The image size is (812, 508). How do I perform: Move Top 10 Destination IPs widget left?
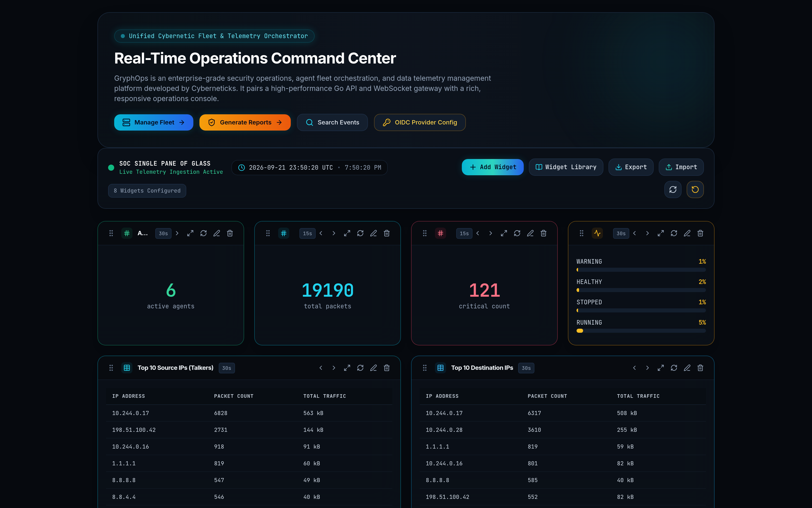[634, 368]
